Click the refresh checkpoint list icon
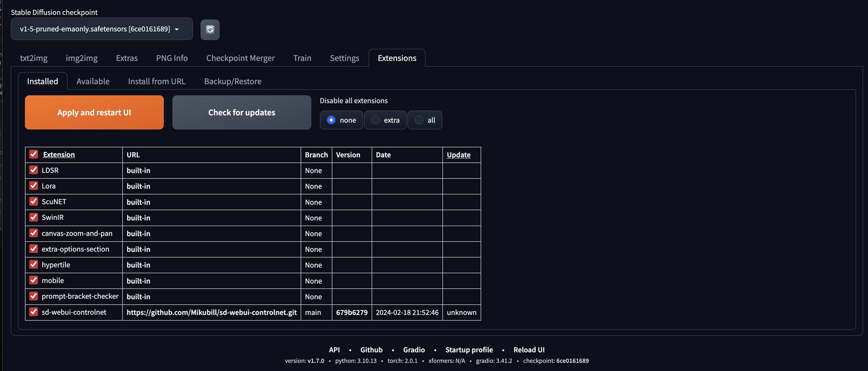 [210, 30]
